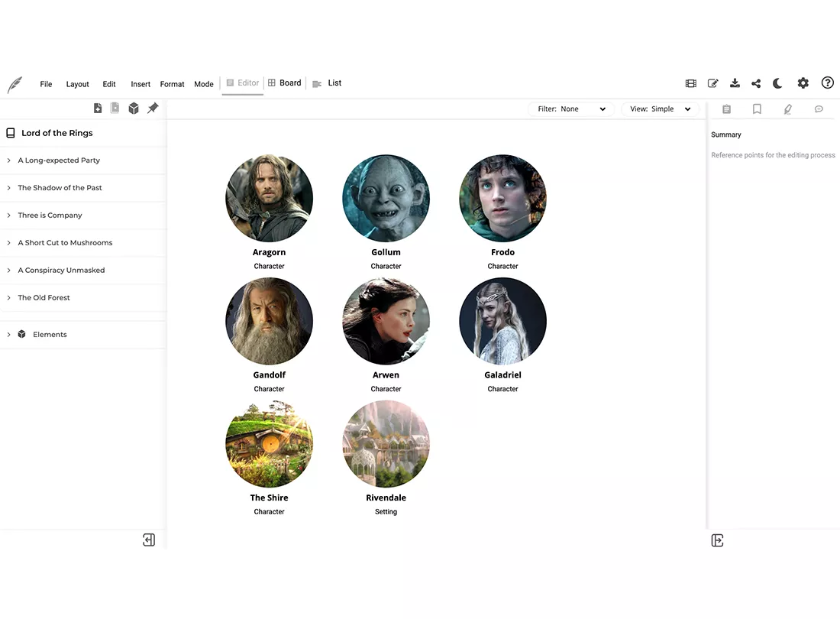This screenshot has height=619, width=840.
Task: Open the Edit menu
Action: [109, 84]
